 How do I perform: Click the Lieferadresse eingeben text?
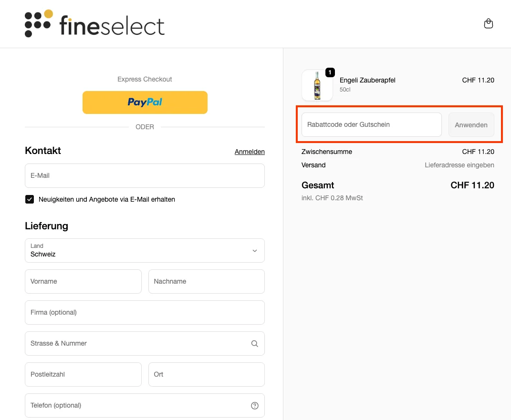pyautogui.click(x=459, y=165)
